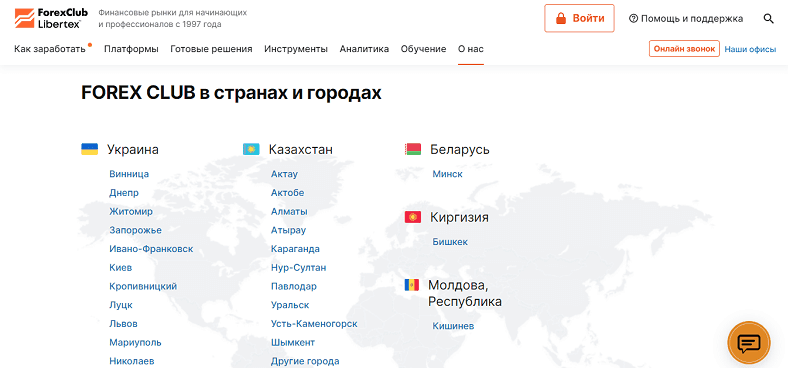
Task: Open the search magnifier icon
Action: (x=768, y=19)
